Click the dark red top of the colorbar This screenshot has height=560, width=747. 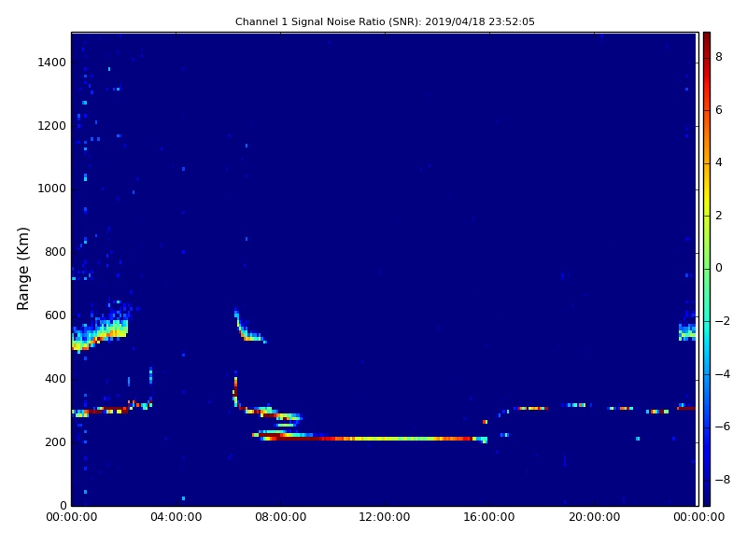pyautogui.click(x=707, y=40)
